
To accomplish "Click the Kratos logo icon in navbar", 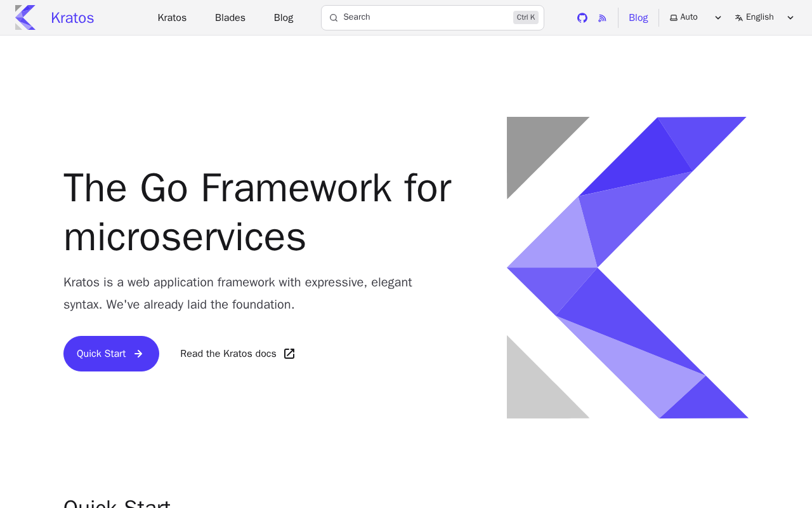I will pos(25,18).
